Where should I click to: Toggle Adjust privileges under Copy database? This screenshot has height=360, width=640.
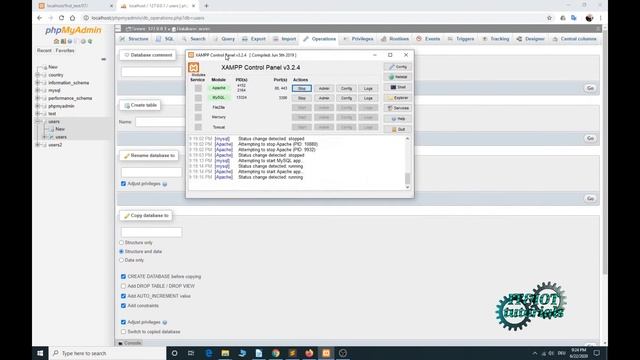[x=123, y=322]
